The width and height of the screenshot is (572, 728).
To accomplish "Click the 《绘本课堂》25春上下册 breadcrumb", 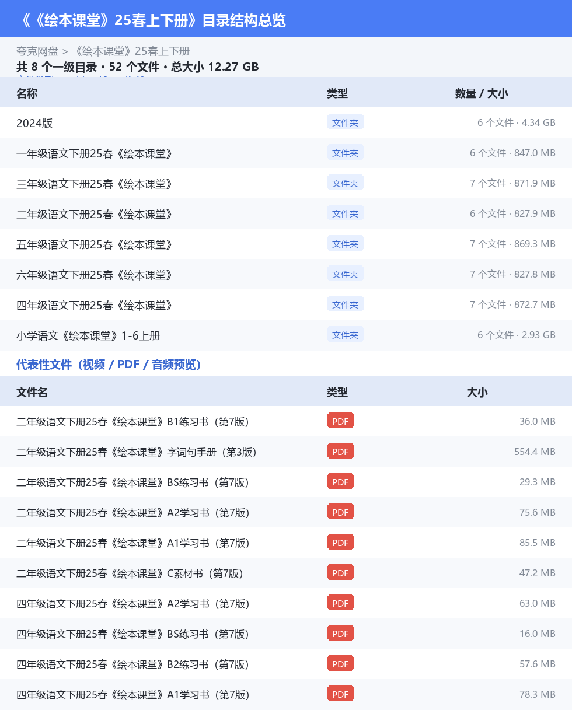I will pos(131,51).
